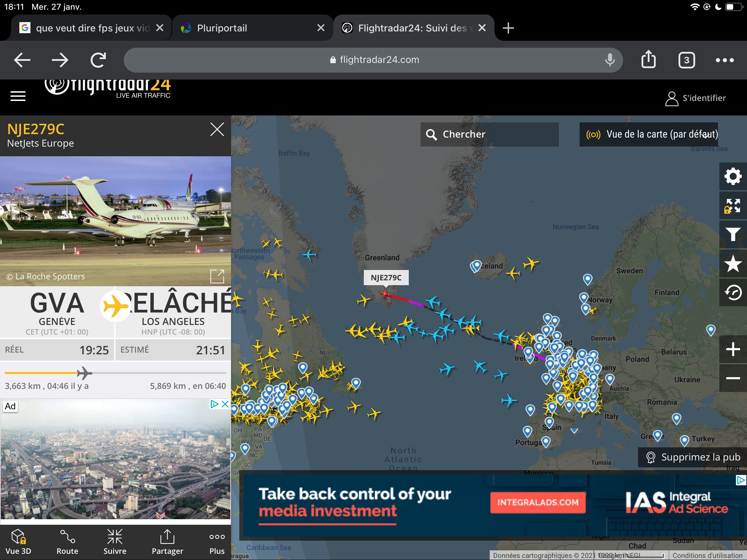Click Supprimez la pub button

pyautogui.click(x=693, y=457)
